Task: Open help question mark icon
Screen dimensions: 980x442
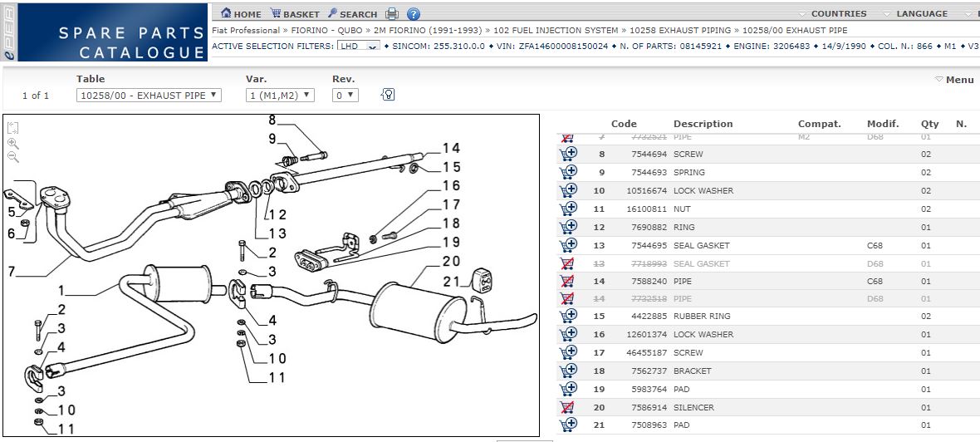Action: coord(413,14)
